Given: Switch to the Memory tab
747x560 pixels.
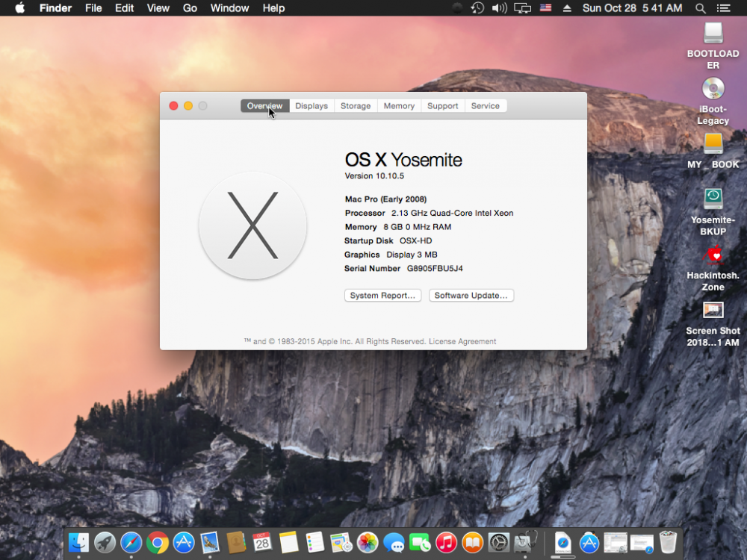Looking at the screenshot, I should tap(399, 106).
